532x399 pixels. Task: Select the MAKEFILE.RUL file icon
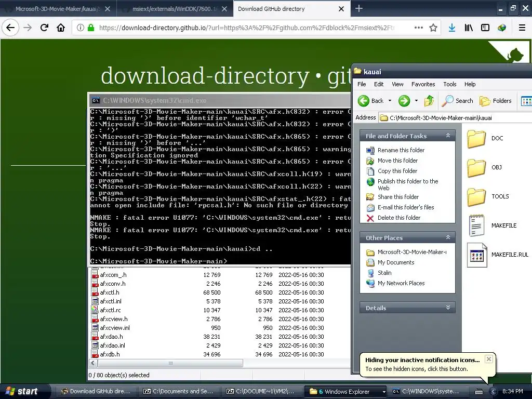tap(477, 255)
